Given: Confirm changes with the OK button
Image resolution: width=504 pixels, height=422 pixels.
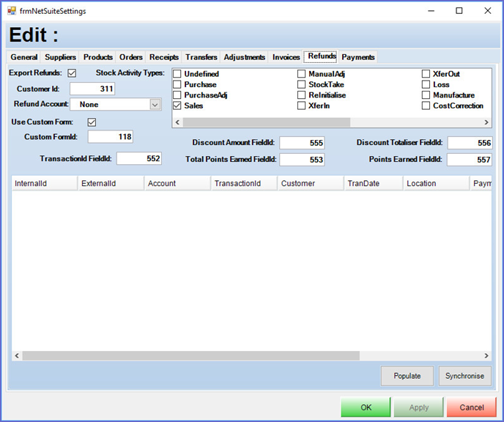Looking at the screenshot, I should [x=366, y=407].
